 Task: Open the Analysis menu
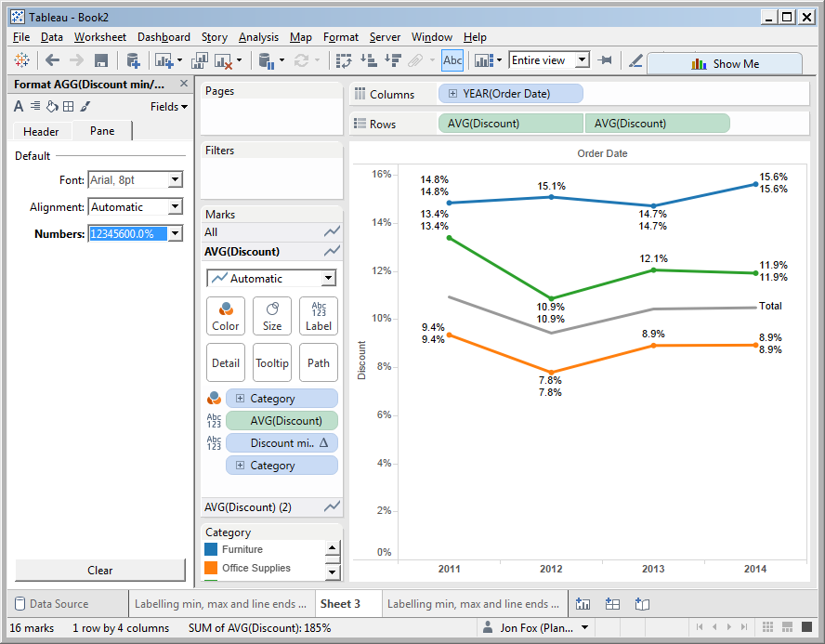click(258, 37)
